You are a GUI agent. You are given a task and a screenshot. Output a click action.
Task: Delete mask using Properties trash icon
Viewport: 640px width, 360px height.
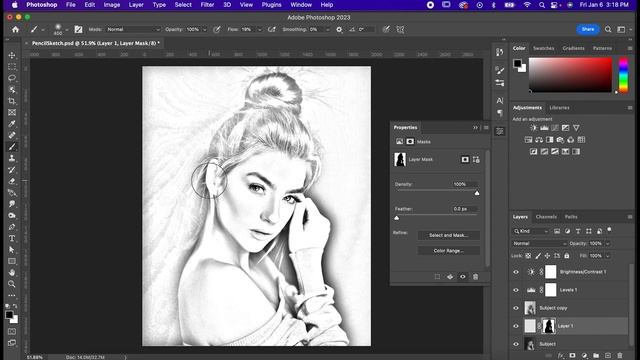476,277
